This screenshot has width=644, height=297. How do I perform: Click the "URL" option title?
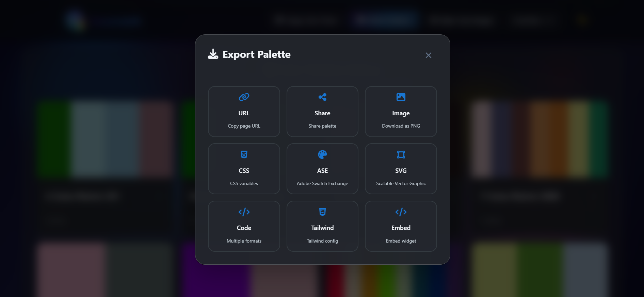coord(244,113)
